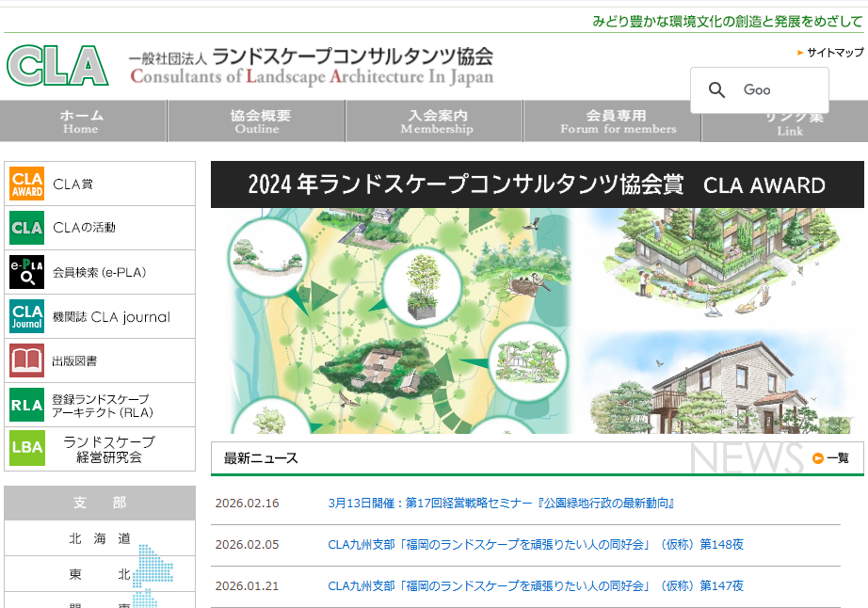Select the CLA Journal icon
Viewport: 868px width, 608px height.
27,316
